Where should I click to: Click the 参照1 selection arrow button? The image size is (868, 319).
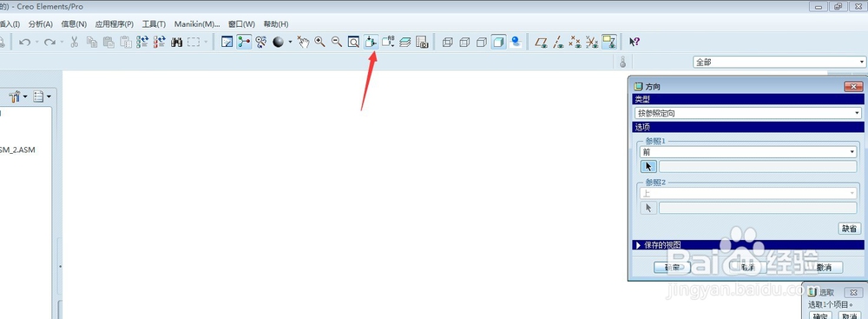coord(648,166)
